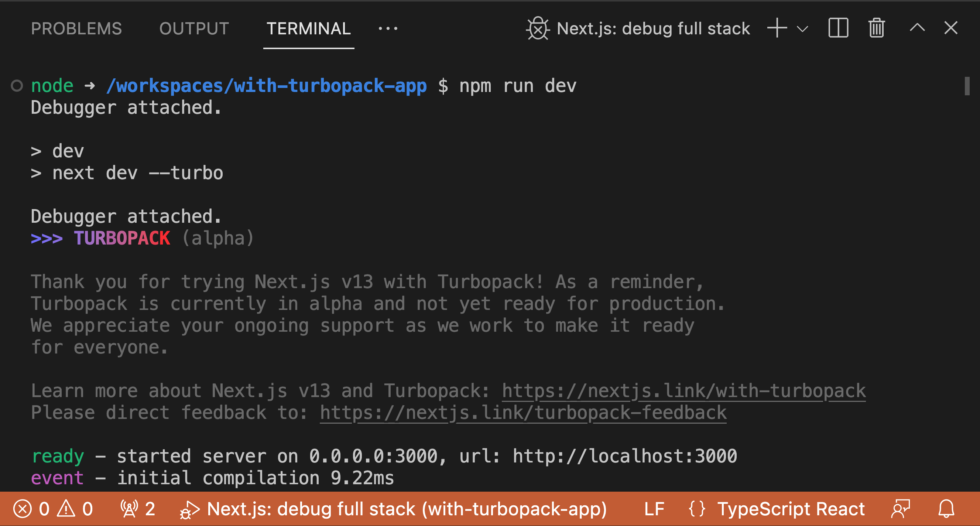Select language mode TypeScript React
Viewport: 980px width, 526px height.
click(791, 509)
